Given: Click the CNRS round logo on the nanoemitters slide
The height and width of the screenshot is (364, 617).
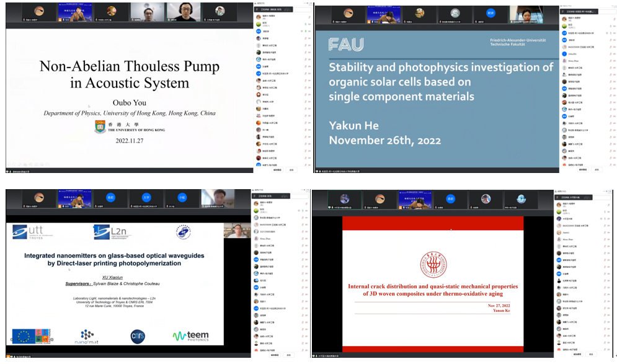Looking at the screenshot, I should click(x=138, y=335).
